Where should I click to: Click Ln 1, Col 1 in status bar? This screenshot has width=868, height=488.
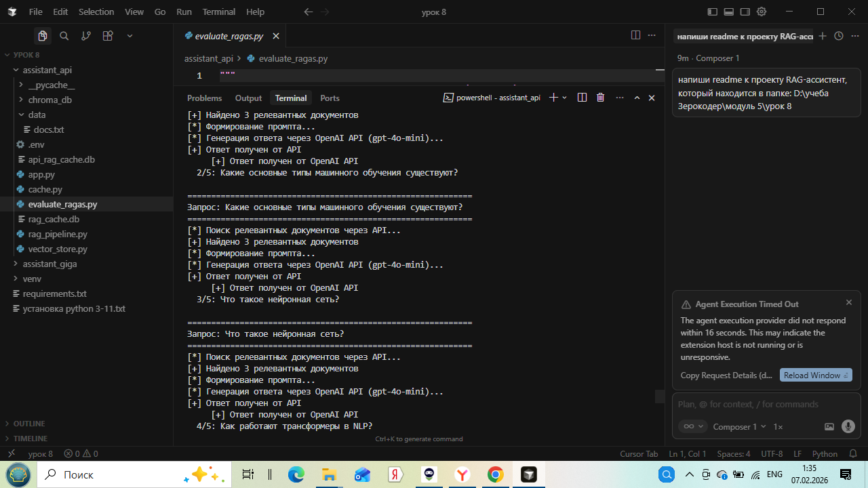pos(688,454)
